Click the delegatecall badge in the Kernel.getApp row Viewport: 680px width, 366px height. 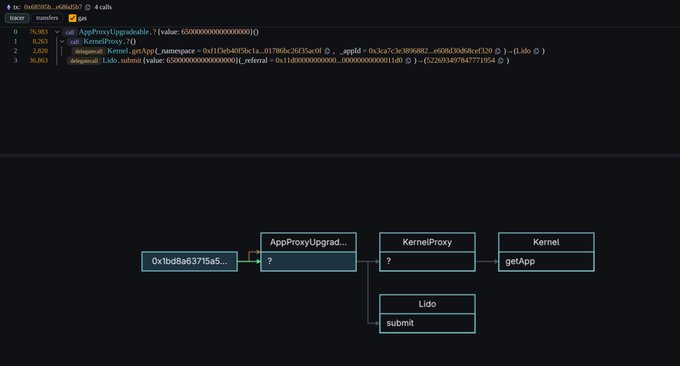pos(89,52)
